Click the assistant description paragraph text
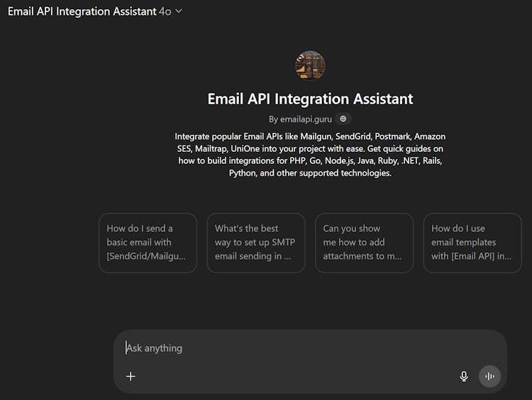Screen dimensions: 532x400 click(x=310, y=155)
